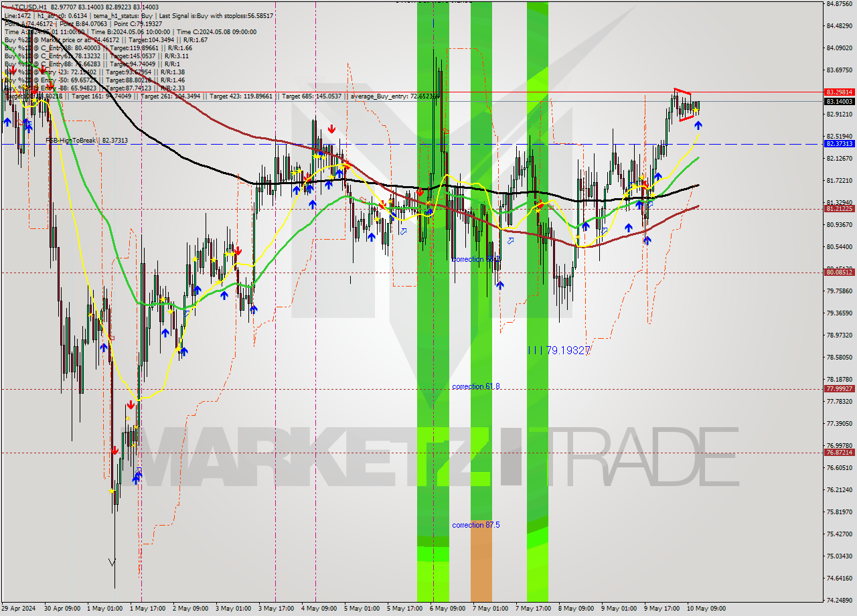Click the '2 May 09:00' time axis label
The width and height of the screenshot is (857, 616).
tap(191, 609)
